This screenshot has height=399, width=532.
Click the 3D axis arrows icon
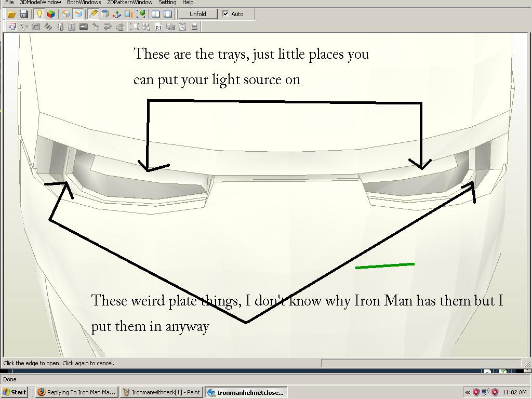(x=117, y=14)
